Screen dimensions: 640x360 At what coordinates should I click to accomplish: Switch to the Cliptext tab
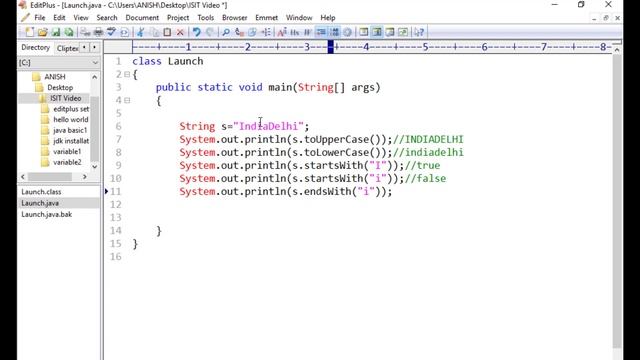[67, 48]
